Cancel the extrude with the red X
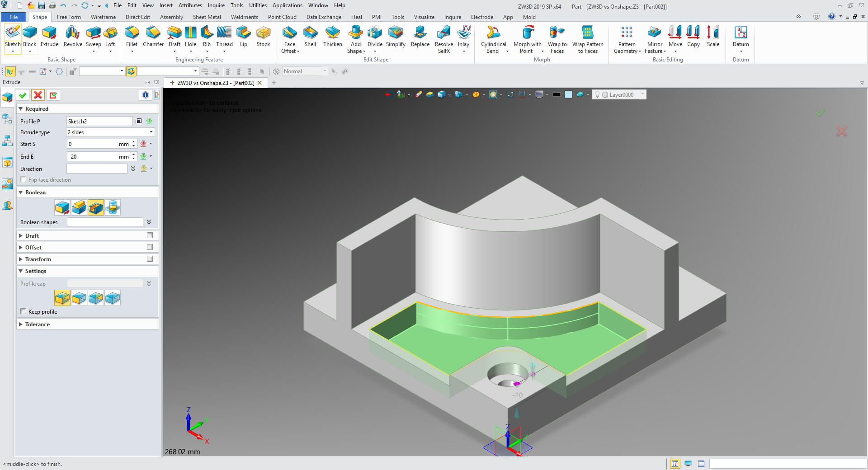The image size is (868, 470). tap(38, 95)
